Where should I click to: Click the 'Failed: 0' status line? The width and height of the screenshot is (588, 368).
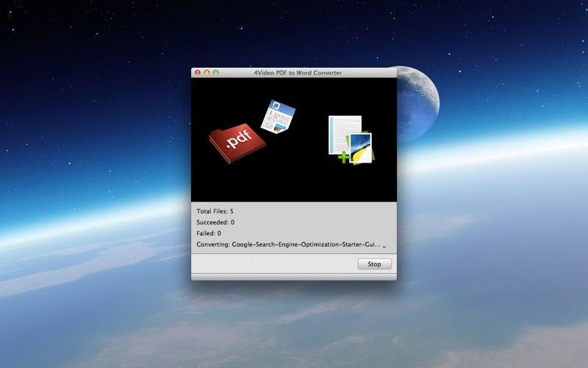(209, 233)
